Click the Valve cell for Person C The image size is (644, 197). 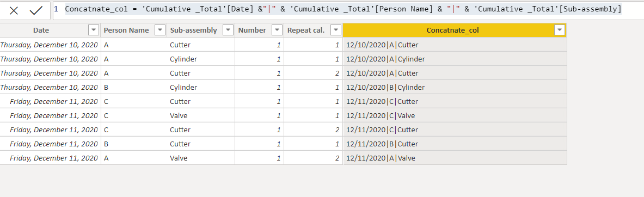[201, 116]
